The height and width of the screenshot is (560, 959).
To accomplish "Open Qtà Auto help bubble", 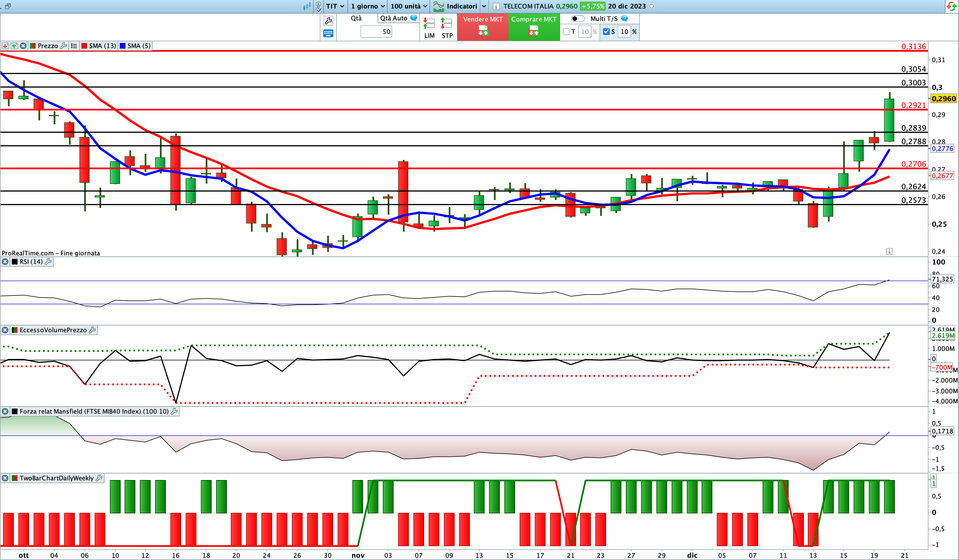I will 414,18.
